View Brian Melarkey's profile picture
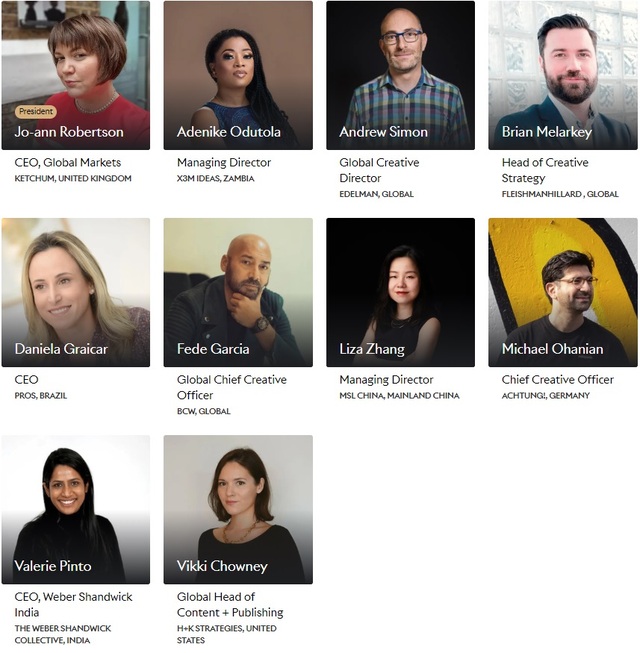The width and height of the screenshot is (640, 653). (x=563, y=75)
